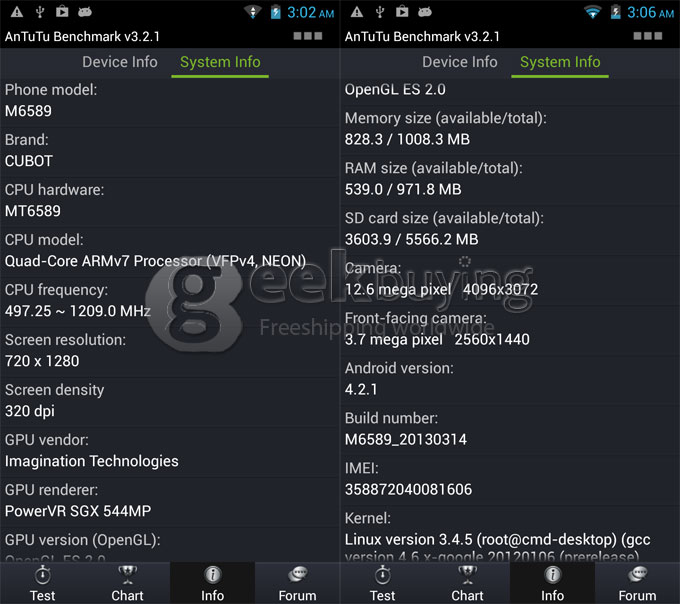Select the RAM size value 539.0 / 971.8 MB

pyautogui.click(x=403, y=189)
